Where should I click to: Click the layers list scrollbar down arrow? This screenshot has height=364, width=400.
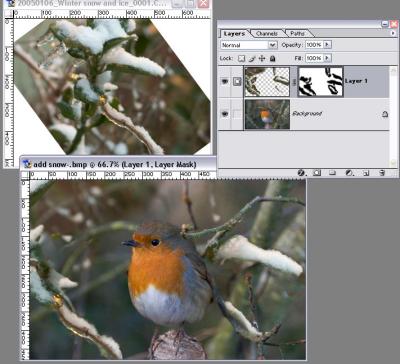(393, 163)
